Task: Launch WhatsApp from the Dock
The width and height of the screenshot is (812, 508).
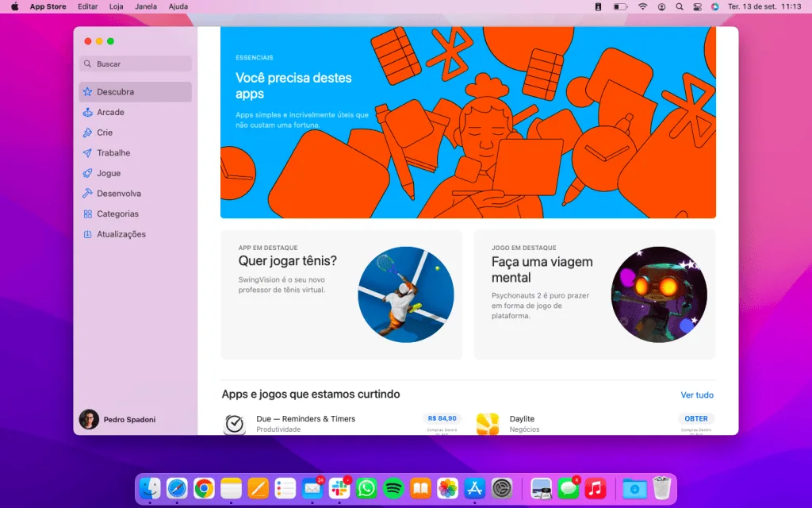Action: point(366,488)
